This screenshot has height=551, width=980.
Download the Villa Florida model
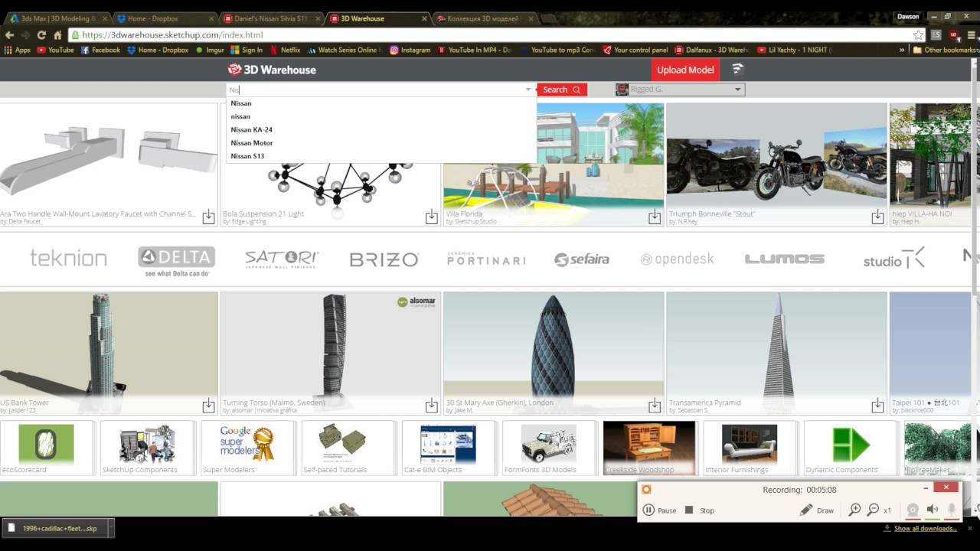tap(655, 217)
